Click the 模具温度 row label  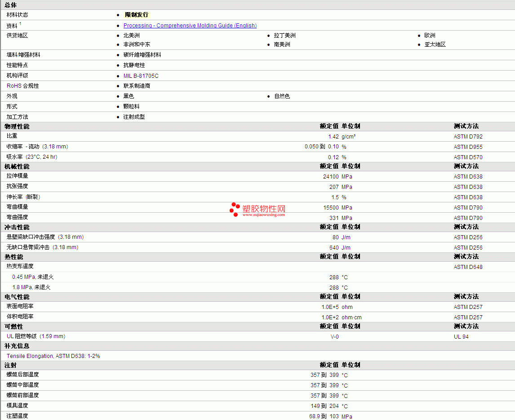(x=18, y=405)
